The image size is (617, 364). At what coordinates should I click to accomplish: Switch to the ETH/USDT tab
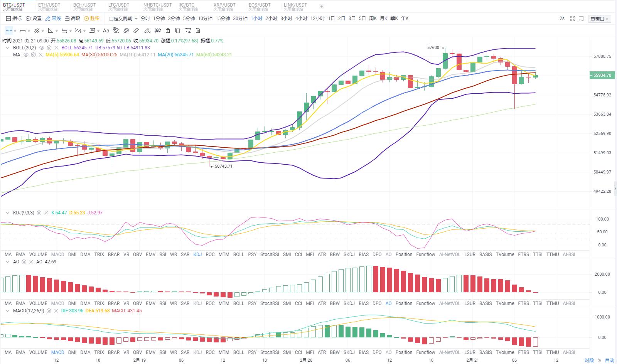click(x=49, y=7)
